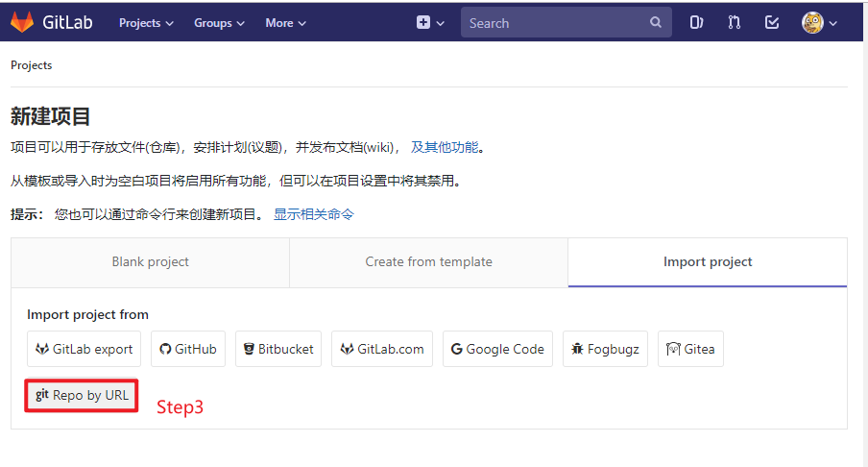The width and height of the screenshot is (868, 467).
Task: Click the Import project from label
Action: coord(87,314)
